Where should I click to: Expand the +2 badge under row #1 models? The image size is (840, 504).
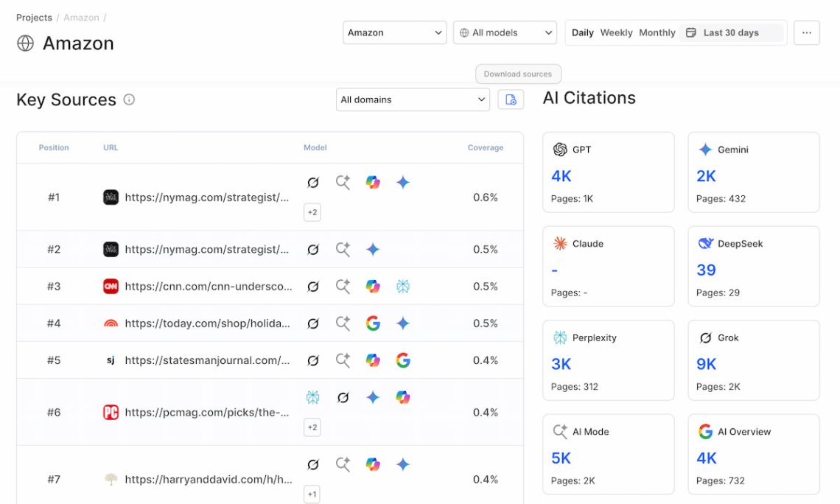tap(312, 211)
